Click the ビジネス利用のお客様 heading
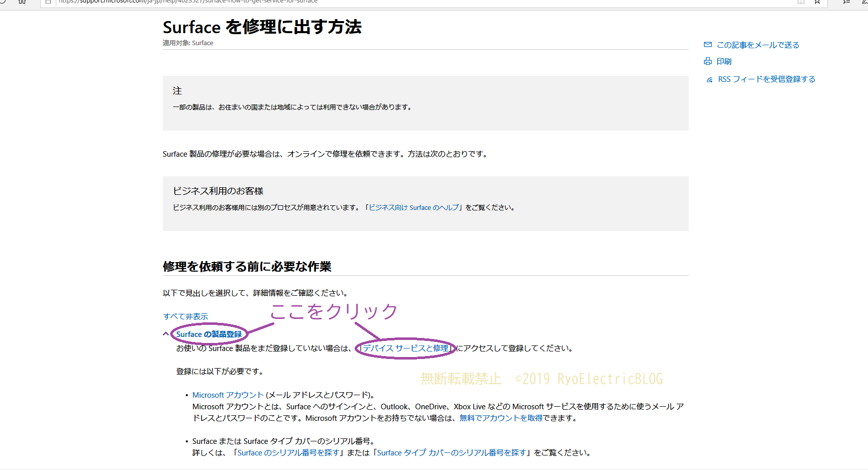The image size is (868, 470). pyautogui.click(x=218, y=191)
